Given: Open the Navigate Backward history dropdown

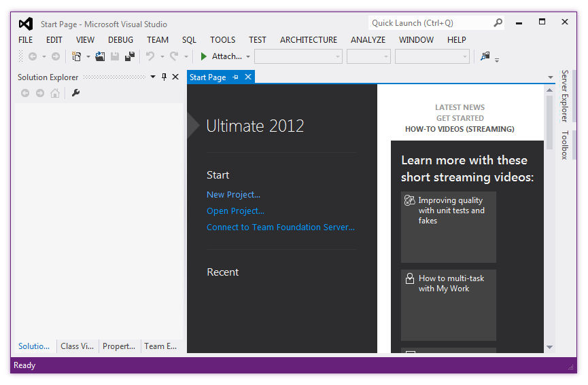Looking at the screenshot, I should (x=44, y=57).
